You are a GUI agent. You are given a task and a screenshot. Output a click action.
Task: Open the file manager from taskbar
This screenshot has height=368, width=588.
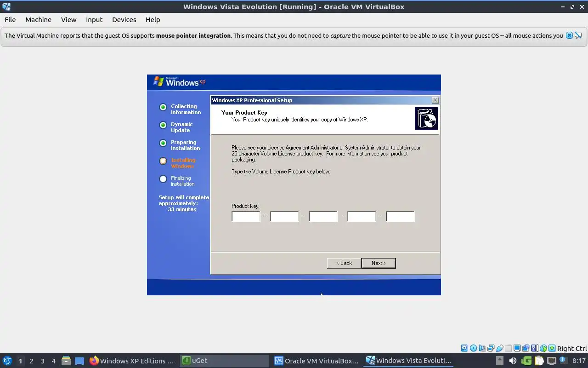click(x=66, y=361)
